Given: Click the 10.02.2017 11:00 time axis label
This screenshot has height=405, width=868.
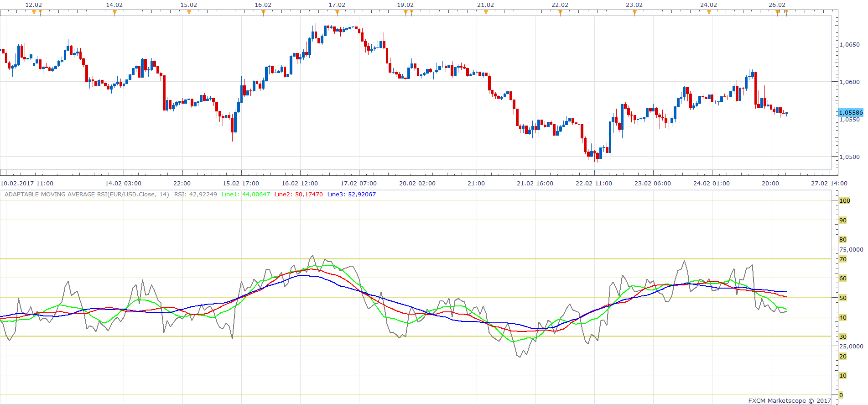Looking at the screenshot, I should (27, 184).
